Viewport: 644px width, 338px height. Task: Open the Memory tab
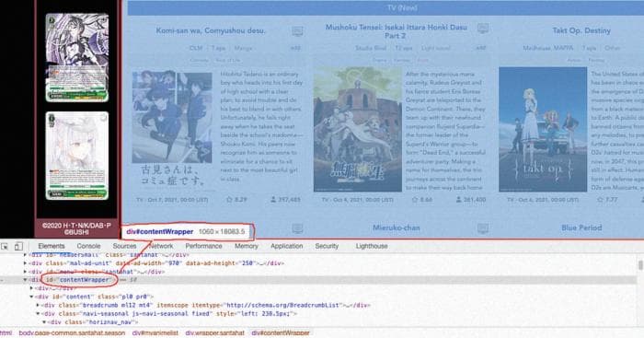246,246
